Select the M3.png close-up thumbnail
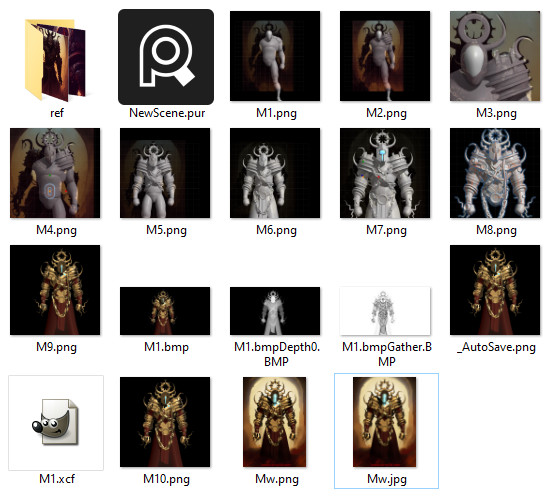Image resolution: width=549 pixels, height=501 pixels. pos(495,56)
